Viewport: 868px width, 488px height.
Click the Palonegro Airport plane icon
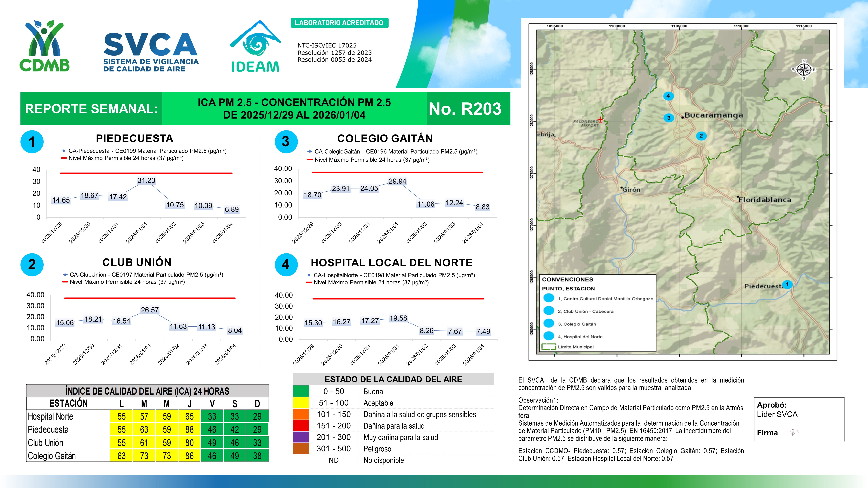pos(600,120)
